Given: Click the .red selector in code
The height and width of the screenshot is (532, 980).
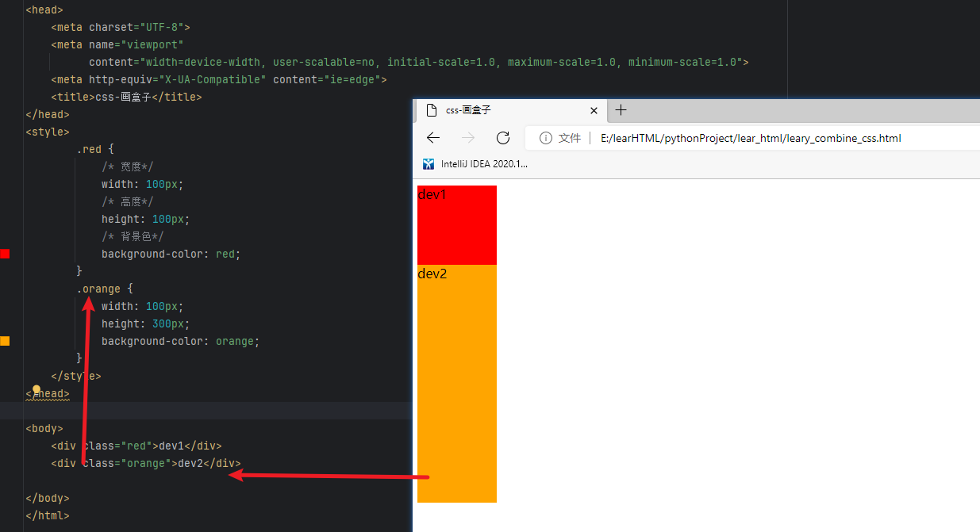Looking at the screenshot, I should tap(89, 149).
